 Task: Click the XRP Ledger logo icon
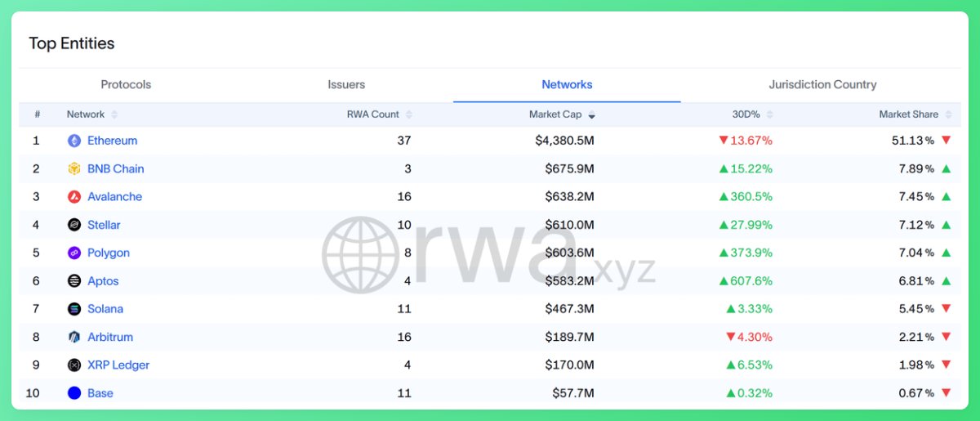(74, 365)
